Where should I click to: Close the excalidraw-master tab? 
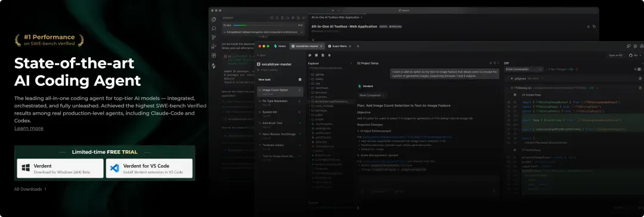321,46
